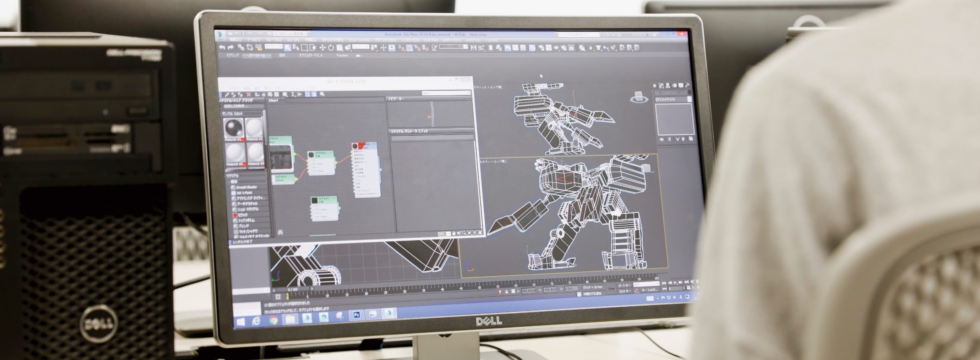980x360 pixels.
Task: Click the bitmap map node preview thumbnail
Action: point(281,156)
